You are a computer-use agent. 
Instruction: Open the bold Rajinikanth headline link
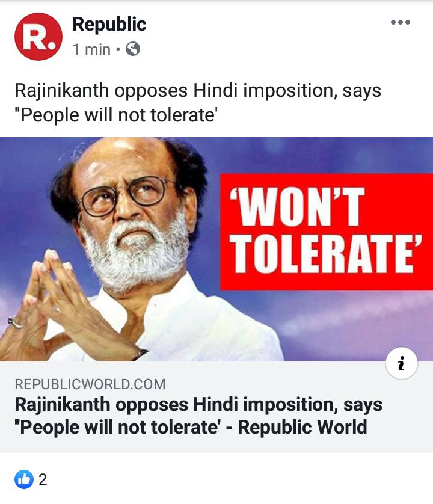tap(198, 416)
